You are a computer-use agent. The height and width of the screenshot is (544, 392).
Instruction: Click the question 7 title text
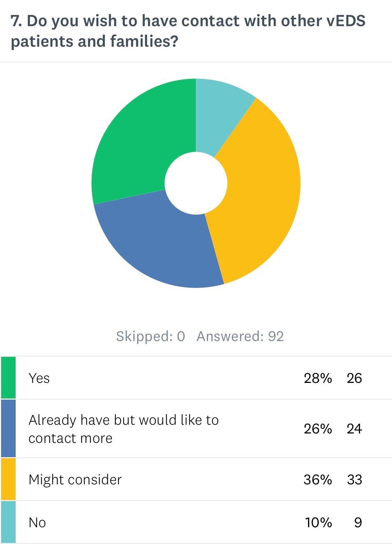click(188, 31)
